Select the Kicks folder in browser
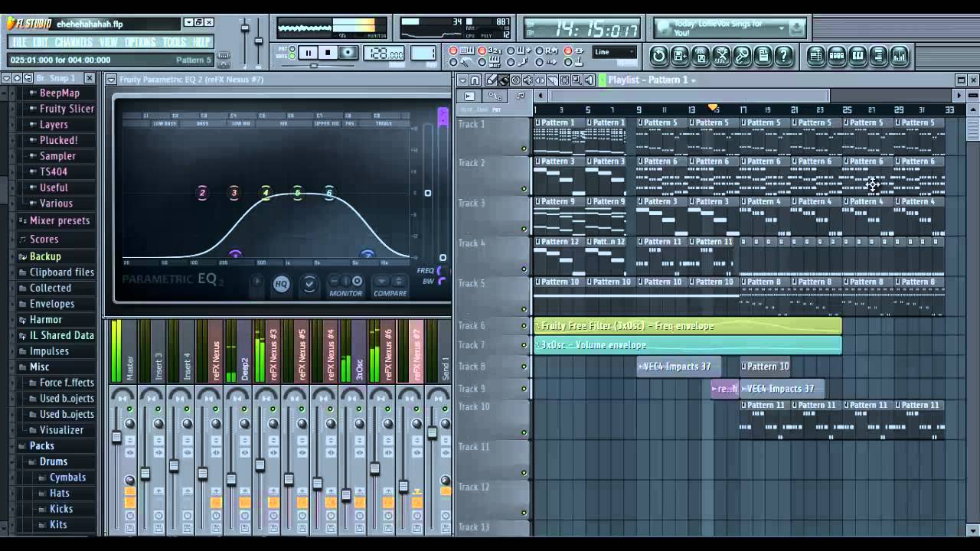 pos(61,509)
